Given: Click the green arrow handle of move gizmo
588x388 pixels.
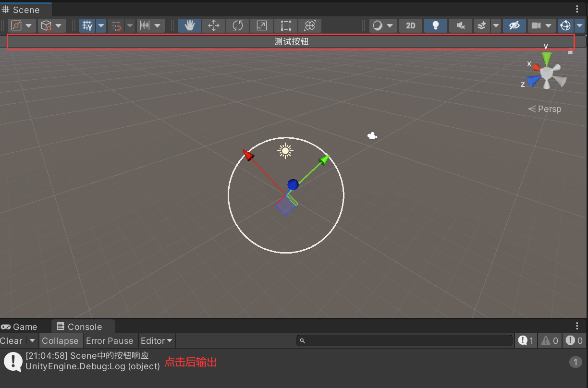Looking at the screenshot, I should pyautogui.click(x=325, y=159).
